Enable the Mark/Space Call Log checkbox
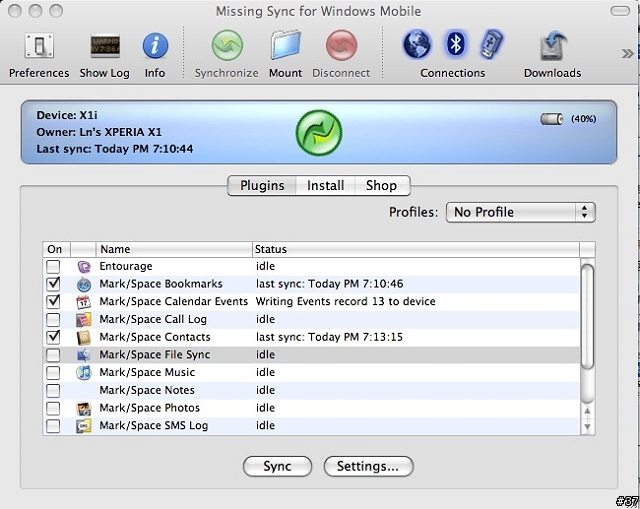This screenshot has width=640, height=509. coord(53,320)
